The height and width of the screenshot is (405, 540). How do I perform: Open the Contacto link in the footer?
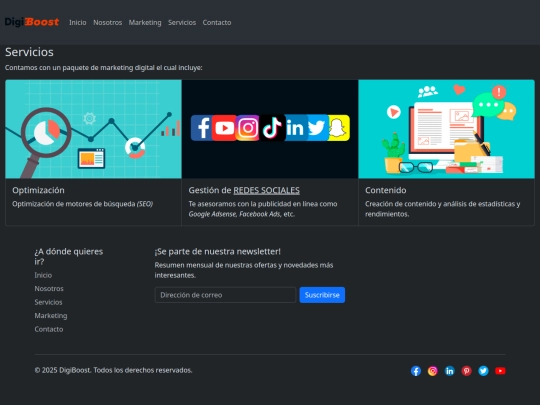[49, 329]
